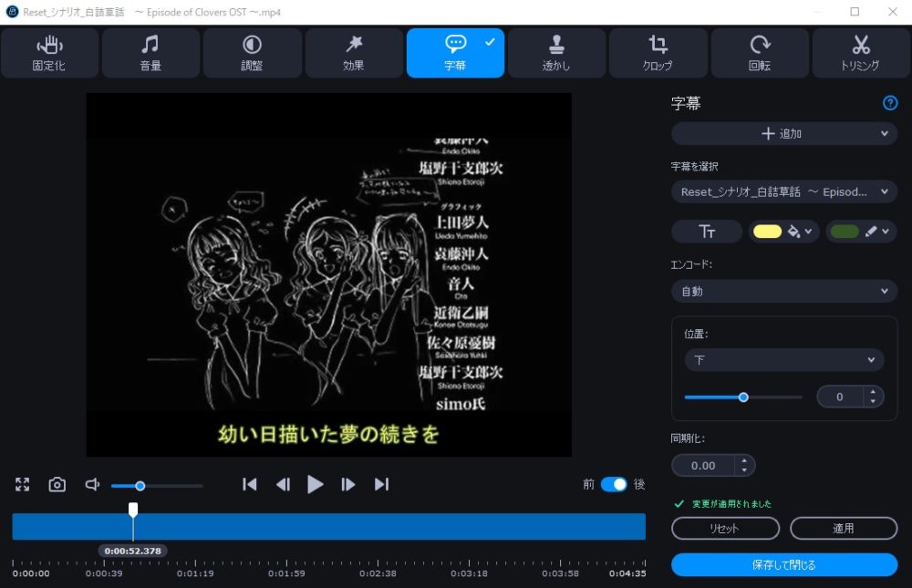Click the green outline color swatch
The image size is (912, 588).
845,232
